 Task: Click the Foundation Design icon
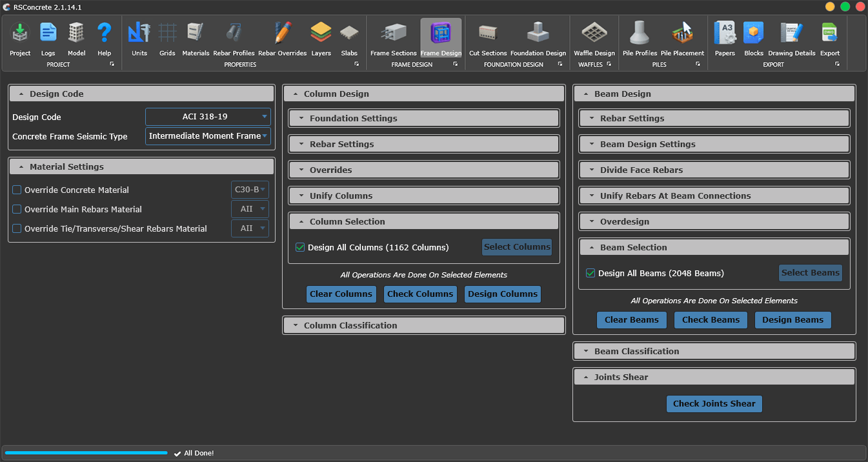538,34
